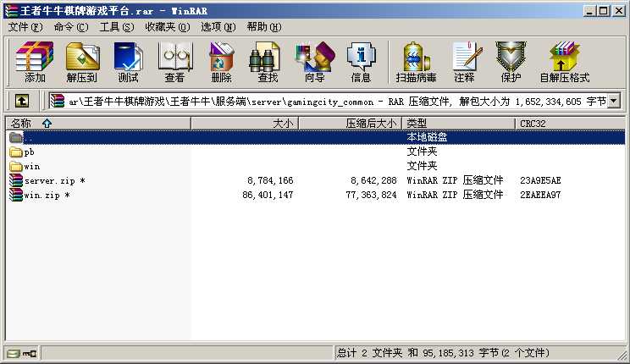The width and height of the screenshot is (630, 364).
Task: Sort by 名称 column header
Action: [98, 124]
